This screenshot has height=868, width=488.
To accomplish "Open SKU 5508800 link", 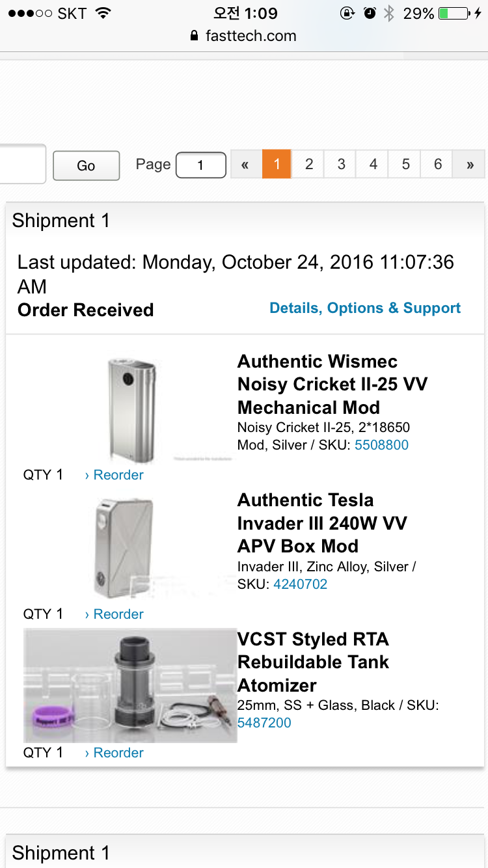I will (381, 445).
